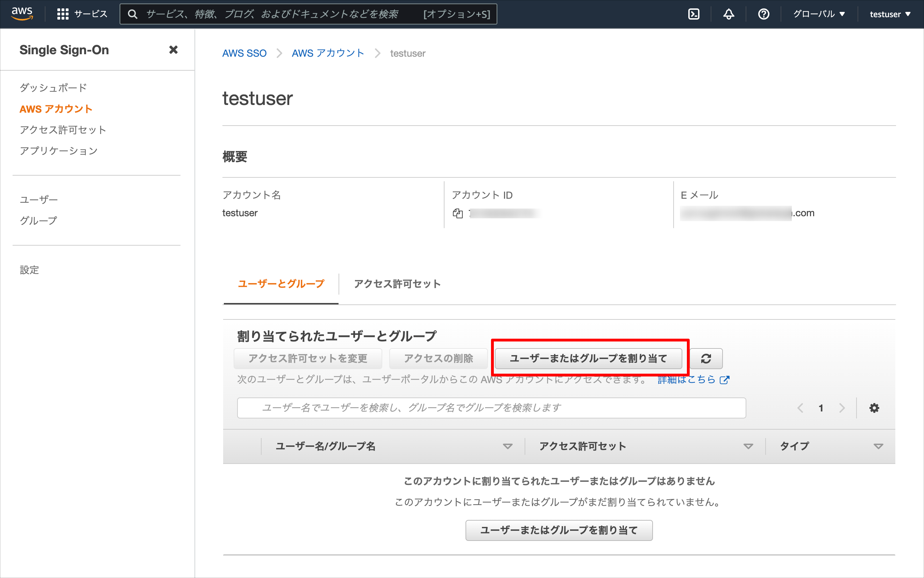
Task: Click the サービス label in top bar
Action: [91, 14]
